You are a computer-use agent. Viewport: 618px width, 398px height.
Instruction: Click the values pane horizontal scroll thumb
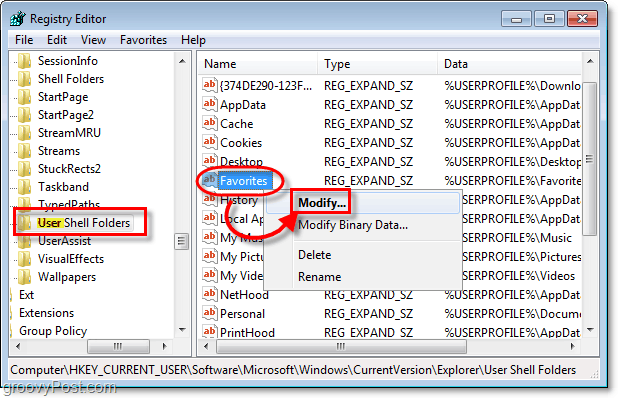[x=341, y=346]
